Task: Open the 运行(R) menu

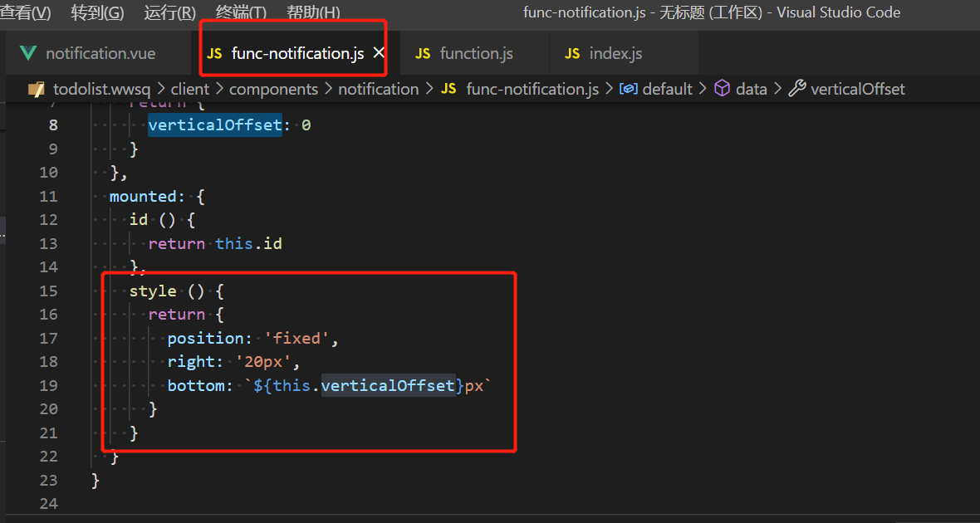Action: (169, 12)
